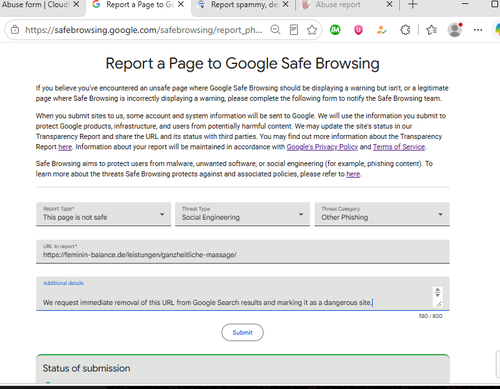Open the Terms of Service link
Viewport: 500px width, 389px height.
coord(399,147)
